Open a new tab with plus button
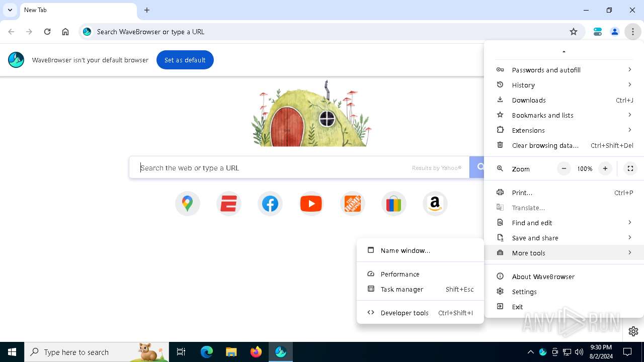The height and width of the screenshot is (362, 644). pyautogui.click(x=147, y=10)
